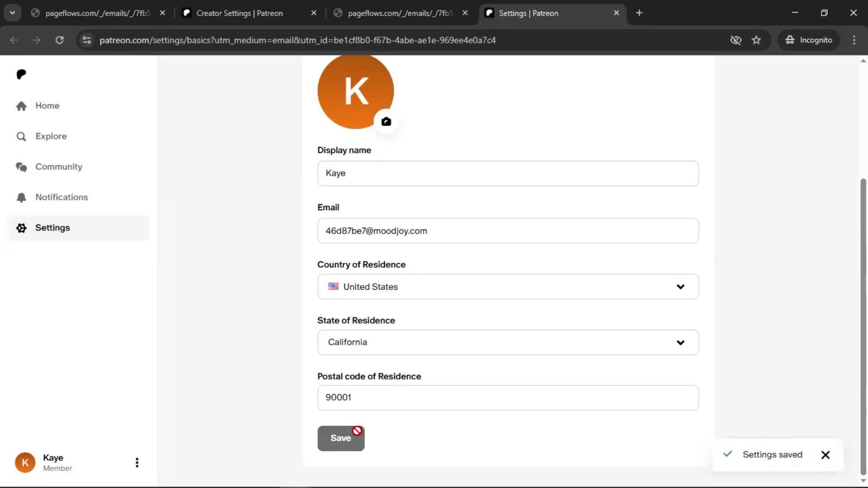
Task: Go to Community in sidebar
Action: click(79, 167)
